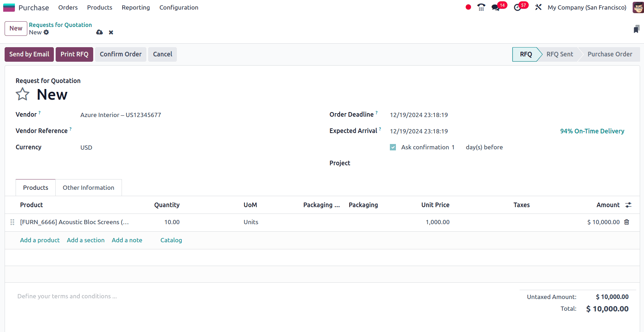Image resolution: width=644 pixels, height=332 pixels.
Task: Open the Reporting menu
Action: click(136, 7)
